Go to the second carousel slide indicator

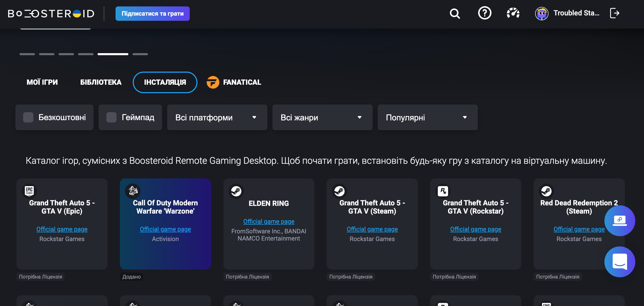click(x=47, y=54)
